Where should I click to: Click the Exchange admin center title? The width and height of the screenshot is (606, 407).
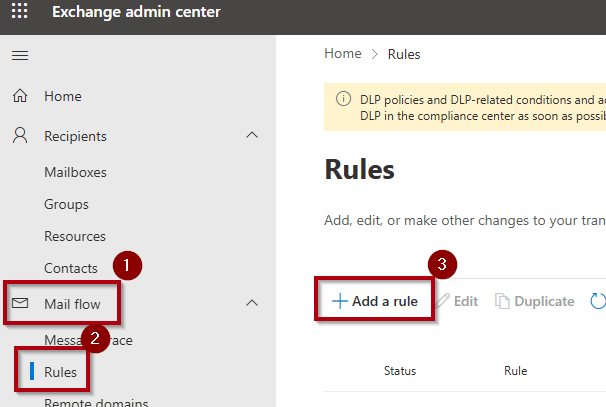pyautogui.click(x=136, y=12)
